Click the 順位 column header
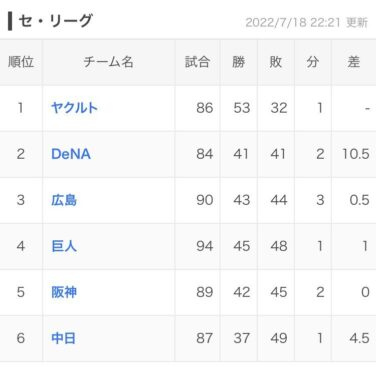Screen dimensions: 376x371 point(21,62)
